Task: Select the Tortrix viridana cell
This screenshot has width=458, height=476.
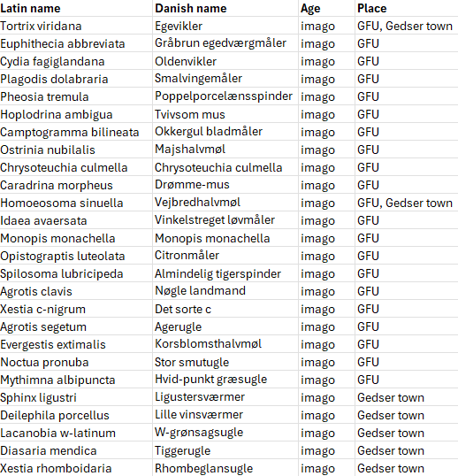Action: (76, 26)
